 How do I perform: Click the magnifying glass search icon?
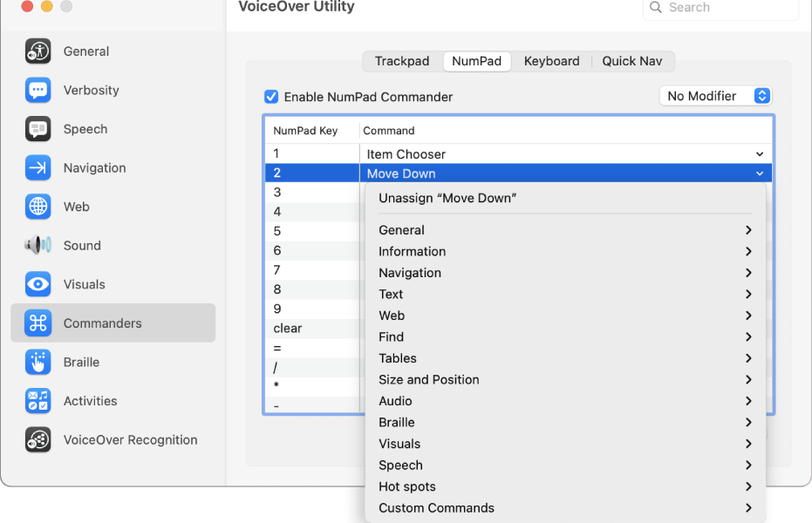pos(656,7)
